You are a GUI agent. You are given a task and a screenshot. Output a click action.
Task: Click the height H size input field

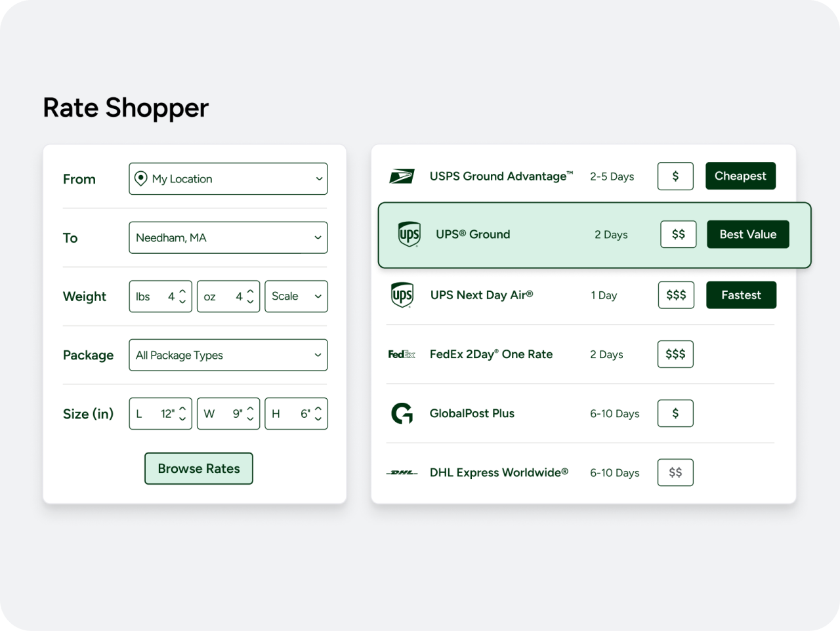(x=296, y=413)
